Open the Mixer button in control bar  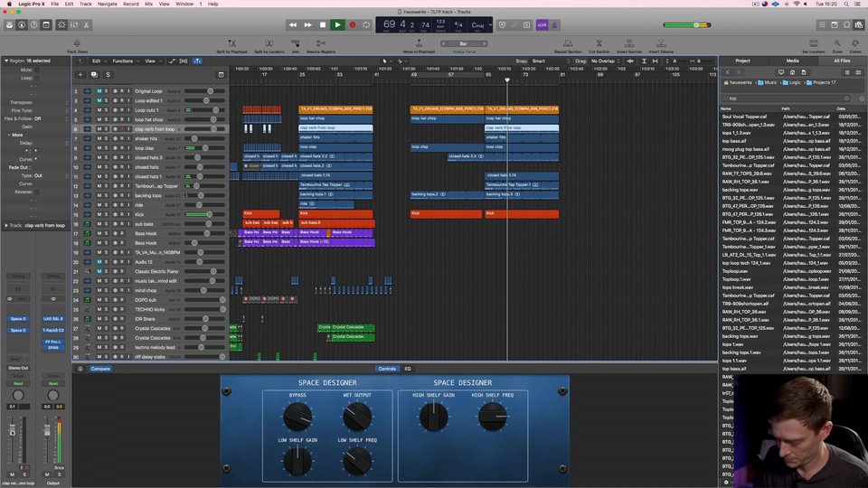pos(74,25)
